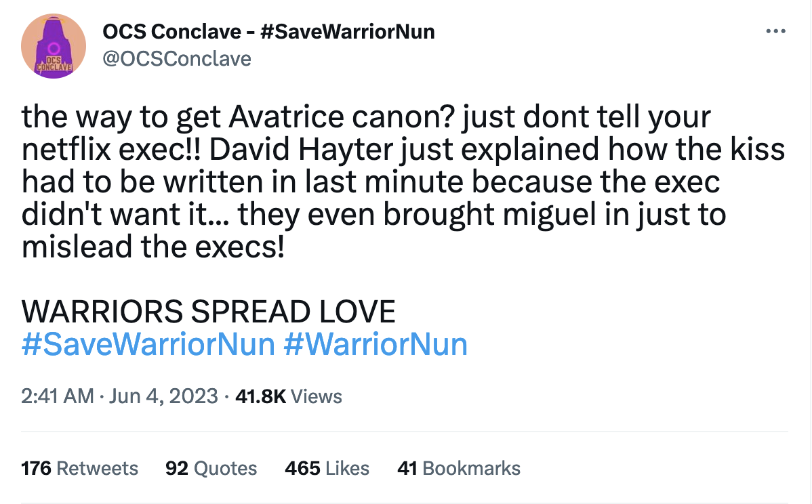Open the #WarriorNun hashtag link
This screenshot has width=812, height=504.
click(375, 344)
